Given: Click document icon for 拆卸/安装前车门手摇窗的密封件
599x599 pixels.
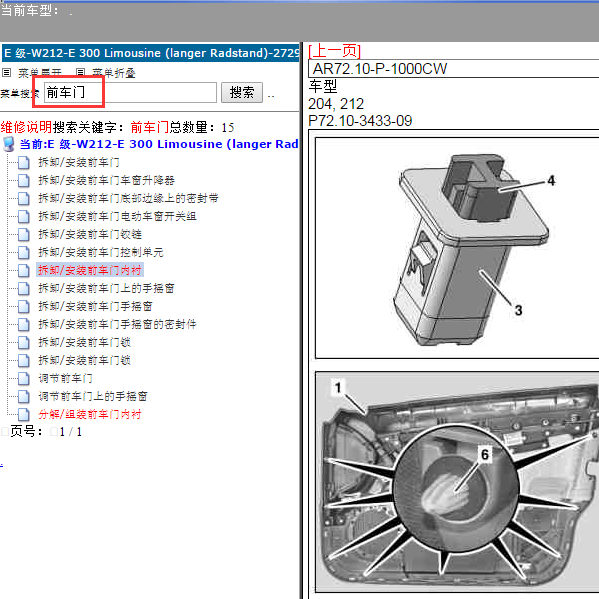Looking at the screenshot, I should point(24,324).
